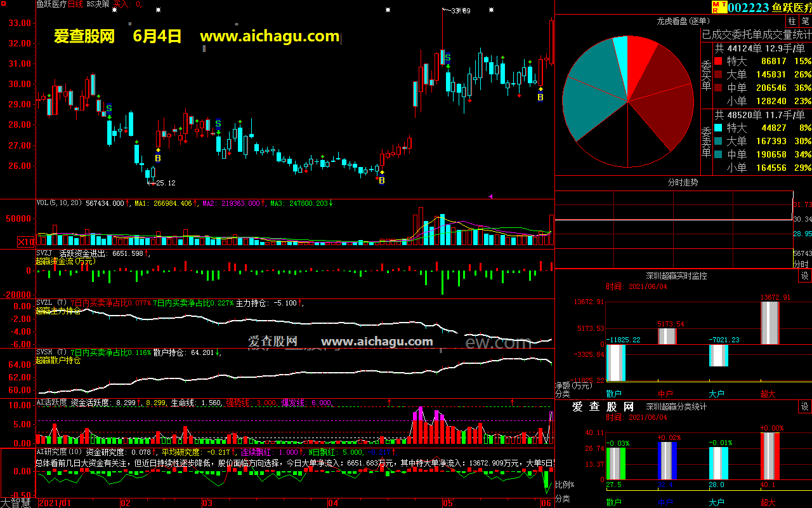Viewport: 812px width, 508px height.
Task: Click the white star marker above 33.69 high
Action: 442,10
